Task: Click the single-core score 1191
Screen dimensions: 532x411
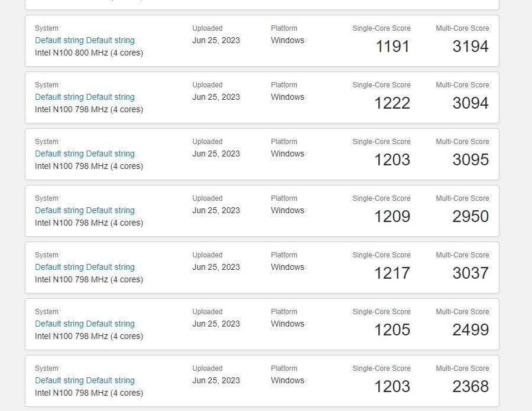Action: [x=392, y=47]
